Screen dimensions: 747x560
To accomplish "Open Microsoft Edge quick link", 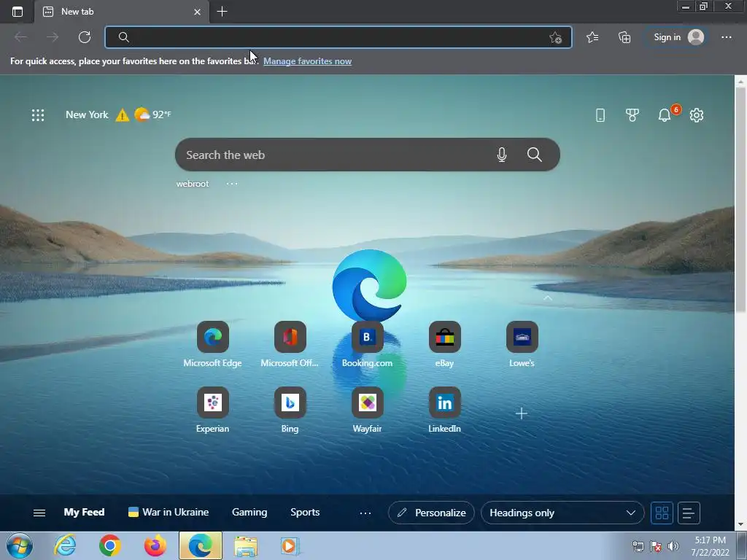I will [213, 344].
